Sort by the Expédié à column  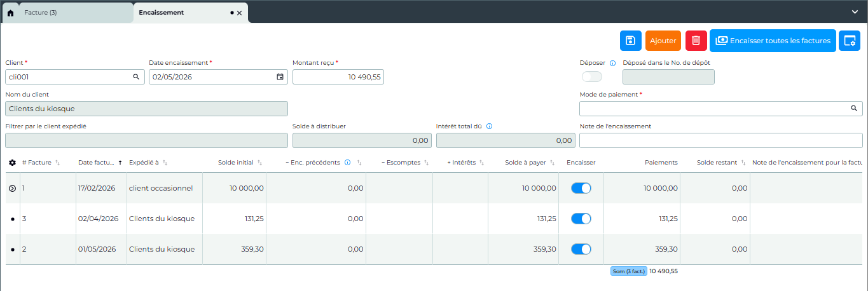tap(165, 163)
